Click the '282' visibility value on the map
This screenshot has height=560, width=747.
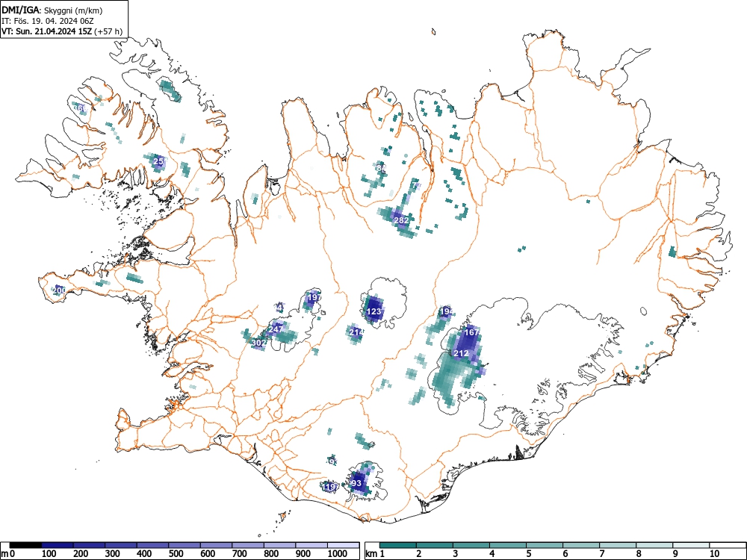(x=401, y=220)
